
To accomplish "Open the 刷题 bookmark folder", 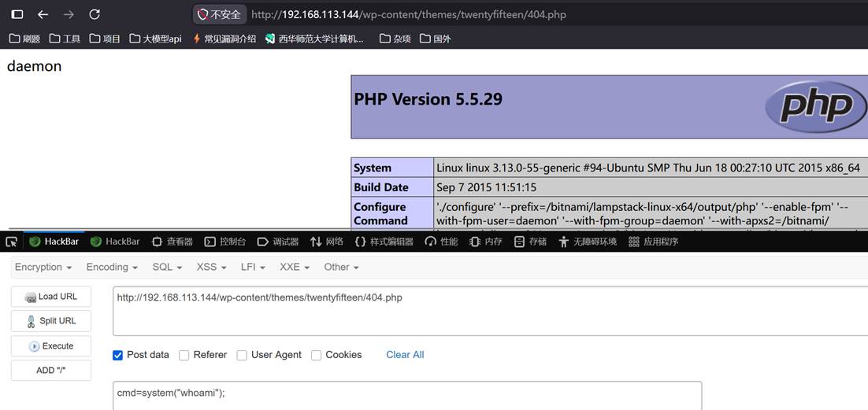I will pyautogui.click(x=25, y=39).
